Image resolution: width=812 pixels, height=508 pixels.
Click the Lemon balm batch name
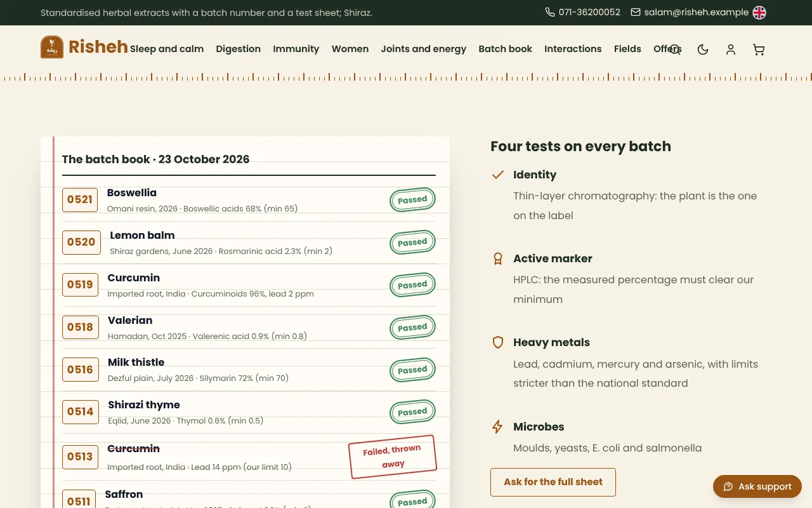[142, 235]
